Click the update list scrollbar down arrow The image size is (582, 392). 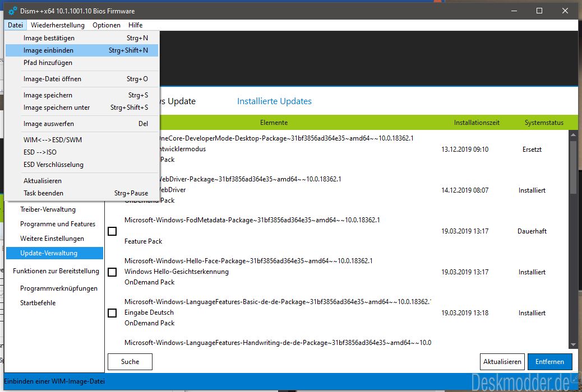point(574,344)
